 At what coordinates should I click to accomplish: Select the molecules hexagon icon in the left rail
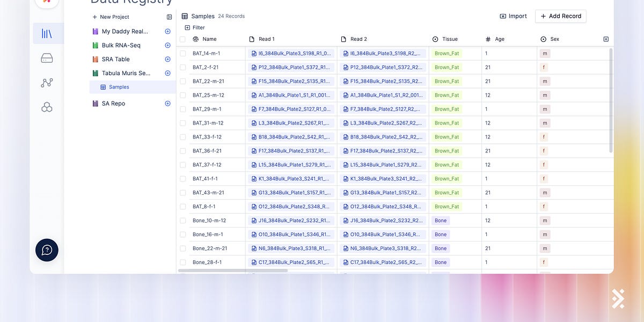coord(47,107)
